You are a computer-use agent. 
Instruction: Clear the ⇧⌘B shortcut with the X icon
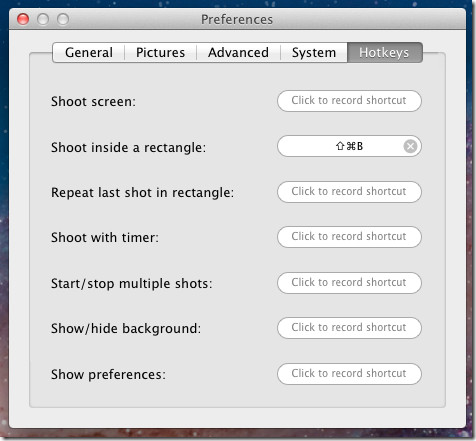click(x=410, y=146)
